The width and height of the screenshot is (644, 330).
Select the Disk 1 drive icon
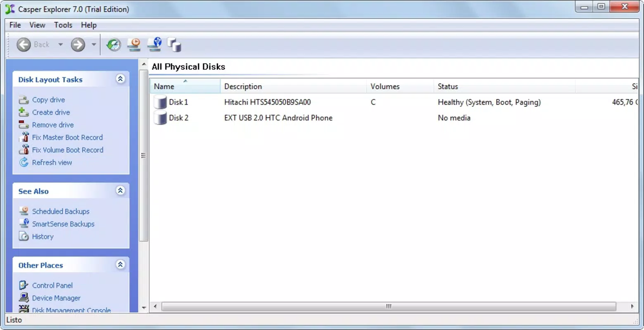(160, 102)
